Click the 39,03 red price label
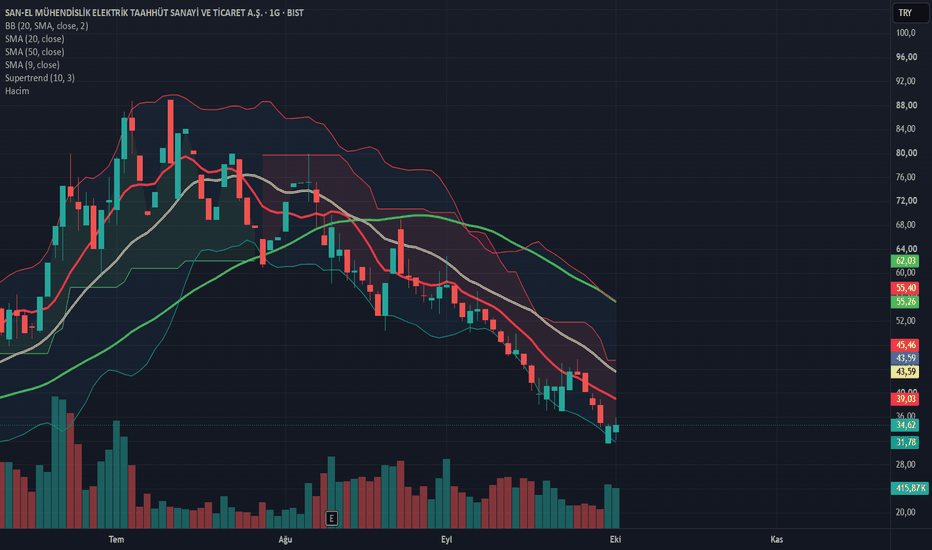Screen dimensions: 932x550 905,399
